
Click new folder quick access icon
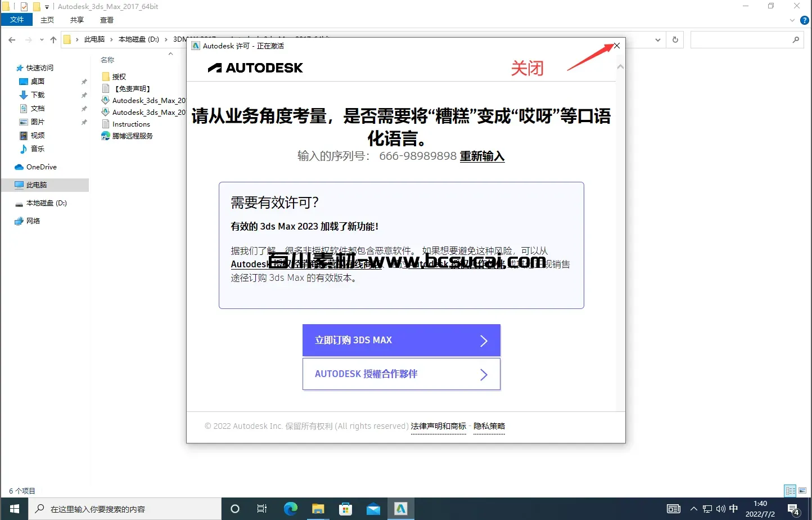tap(37, 7)
